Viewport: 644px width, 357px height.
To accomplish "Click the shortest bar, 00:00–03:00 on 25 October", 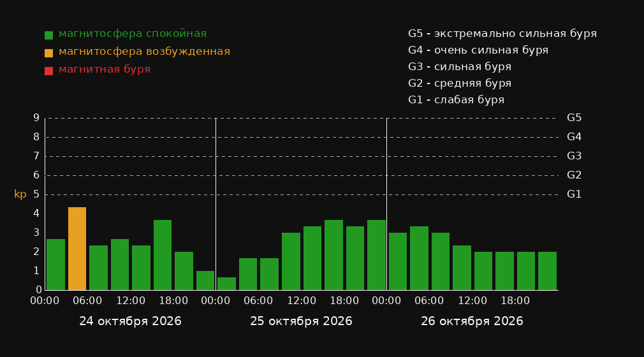I will pos(227,284).
